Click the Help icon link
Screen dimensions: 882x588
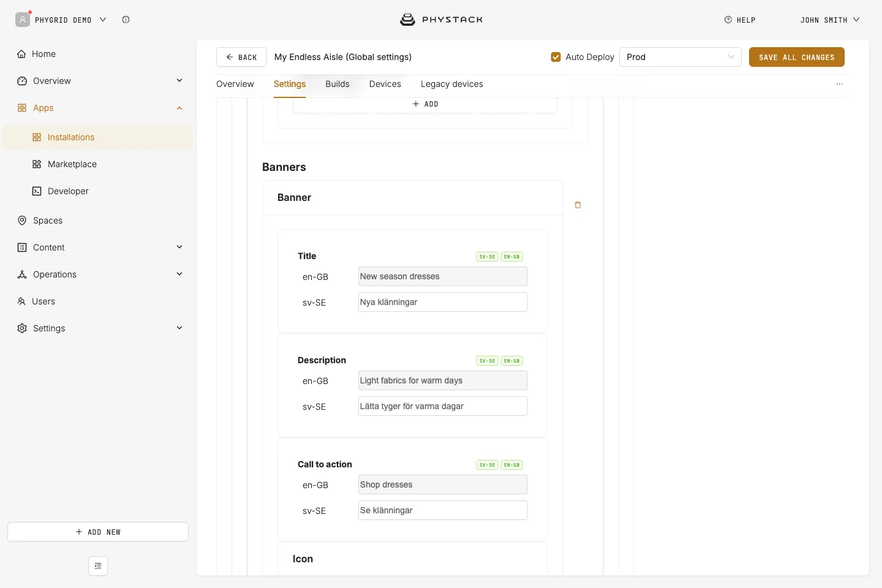point(740,20)
